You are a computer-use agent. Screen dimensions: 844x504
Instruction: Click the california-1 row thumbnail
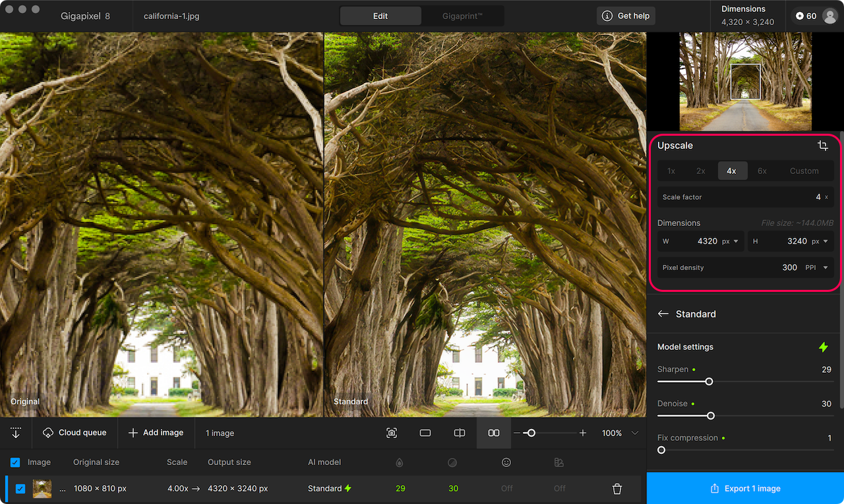[42, 489]
